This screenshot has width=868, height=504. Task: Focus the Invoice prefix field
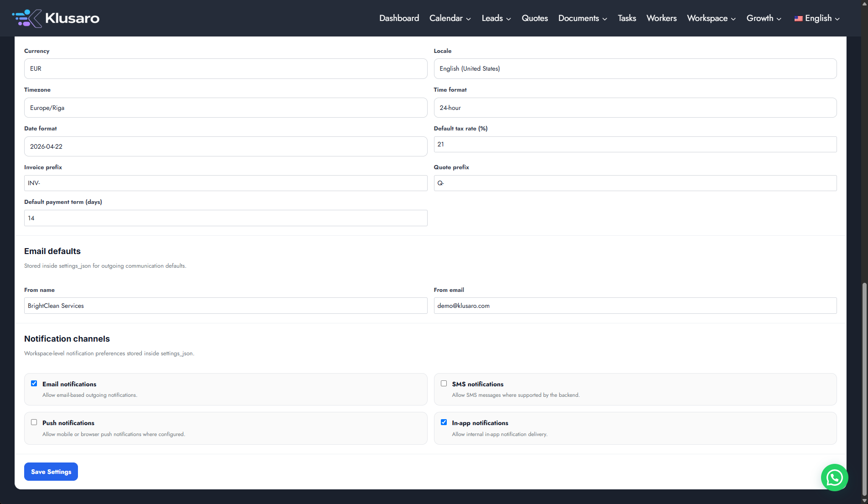click(x=226, y=183)
